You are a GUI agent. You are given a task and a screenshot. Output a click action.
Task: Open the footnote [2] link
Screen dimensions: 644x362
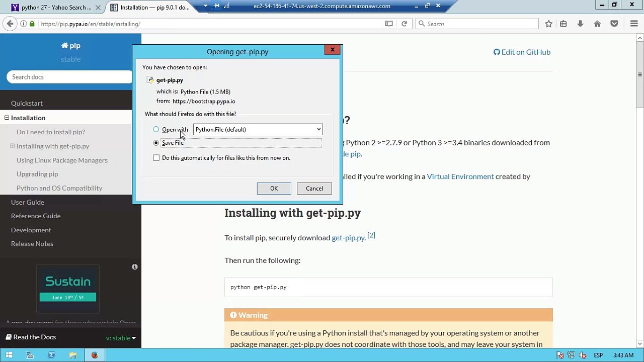pyautogui.click(x=371, y=235)
